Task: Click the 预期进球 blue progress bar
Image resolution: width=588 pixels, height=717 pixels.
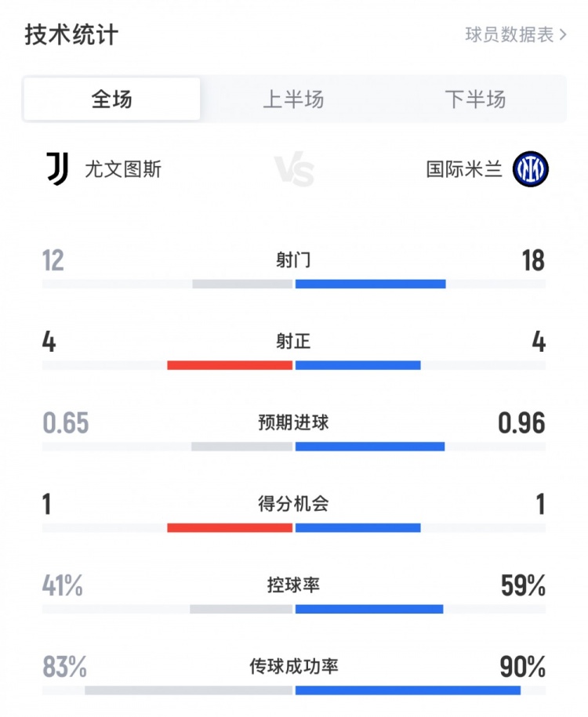Action: (x=369, y=447)
